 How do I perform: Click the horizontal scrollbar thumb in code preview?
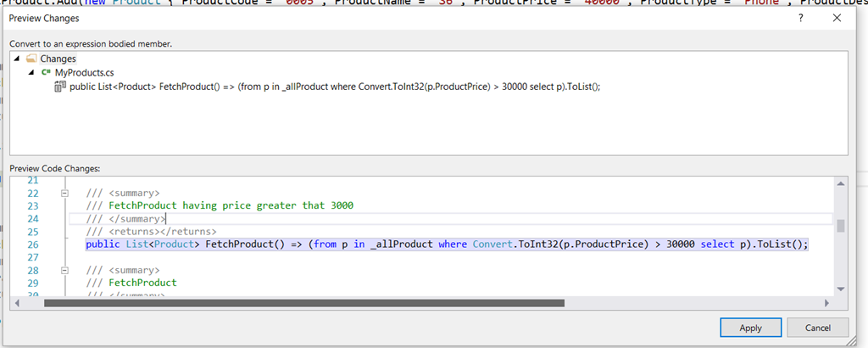303,302
